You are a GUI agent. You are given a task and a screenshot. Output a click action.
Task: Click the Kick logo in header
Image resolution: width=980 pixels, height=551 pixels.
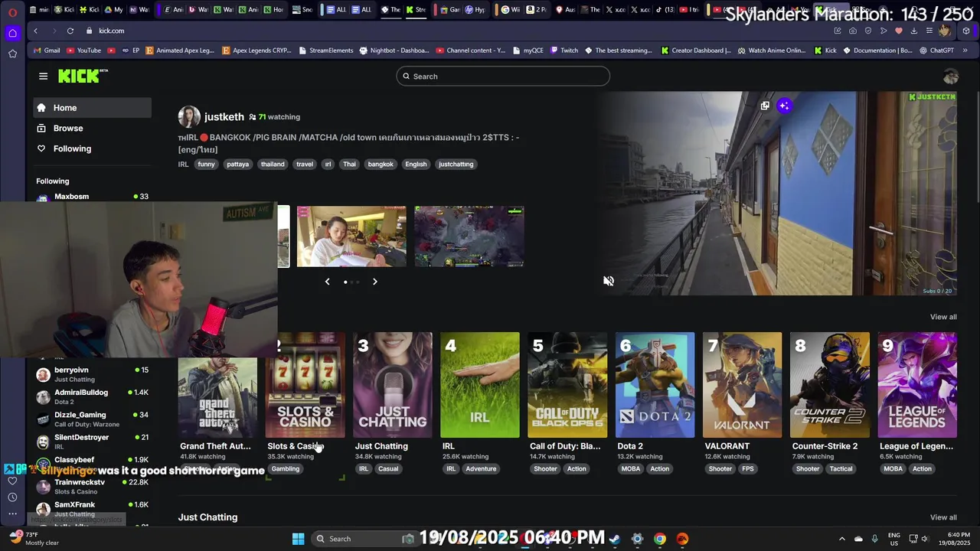click(83, 76)
